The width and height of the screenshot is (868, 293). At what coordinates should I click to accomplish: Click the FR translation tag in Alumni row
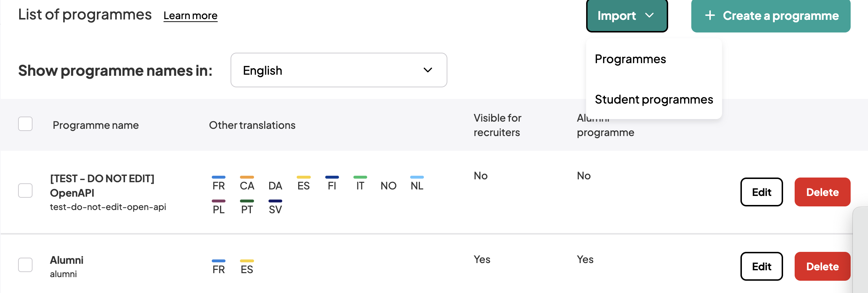[219, 267]
